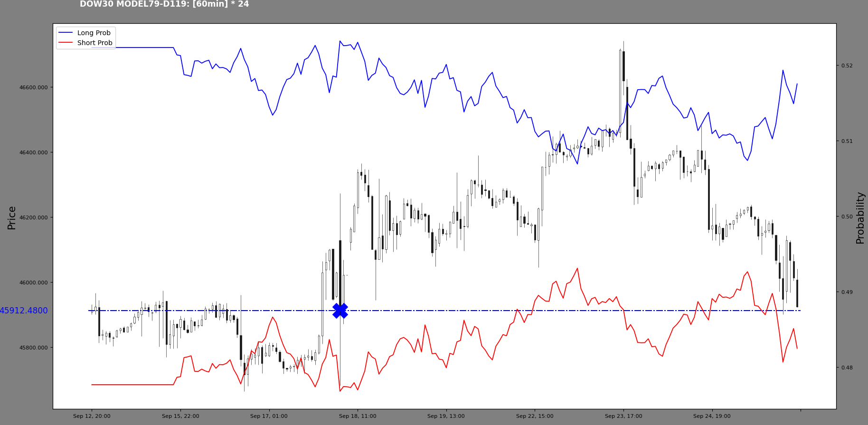The image size is (868, 425).
Task: Select the Sep 12, 20:00 time tick
Action: pyautogui.click(x=92, y=416)
